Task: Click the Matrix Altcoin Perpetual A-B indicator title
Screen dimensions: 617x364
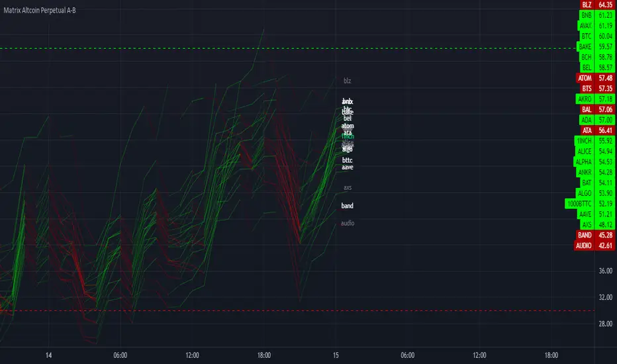Action: pyautogui.click(x=39, y=11)
